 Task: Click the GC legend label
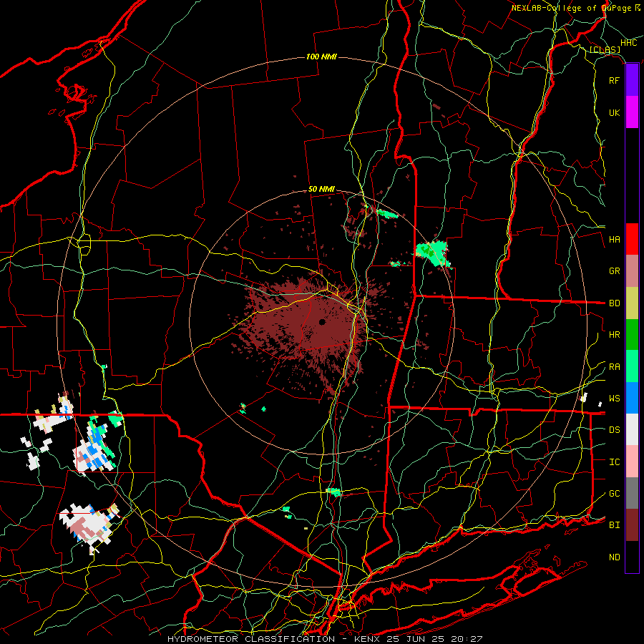pyautogui.click(x=614, y=494)
